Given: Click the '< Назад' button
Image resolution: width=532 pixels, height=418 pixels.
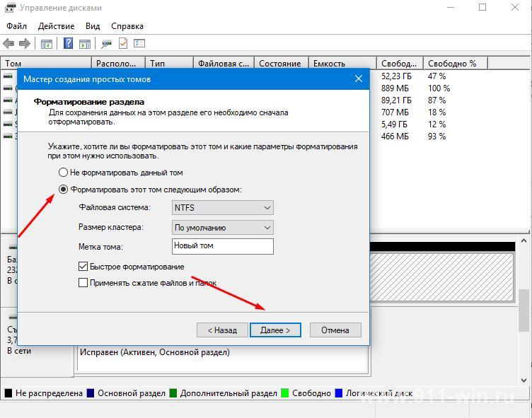Looking at the screenshot, I should 223,330.
